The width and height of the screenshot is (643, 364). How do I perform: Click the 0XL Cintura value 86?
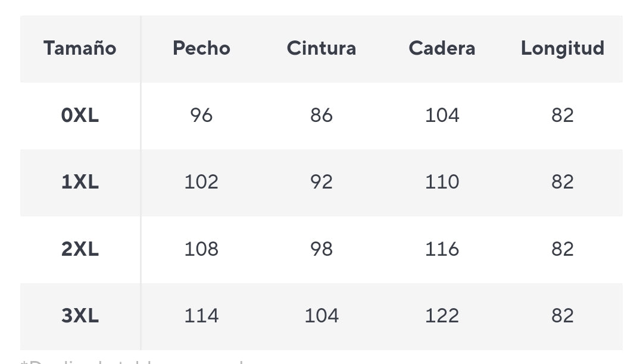(321, 115)
